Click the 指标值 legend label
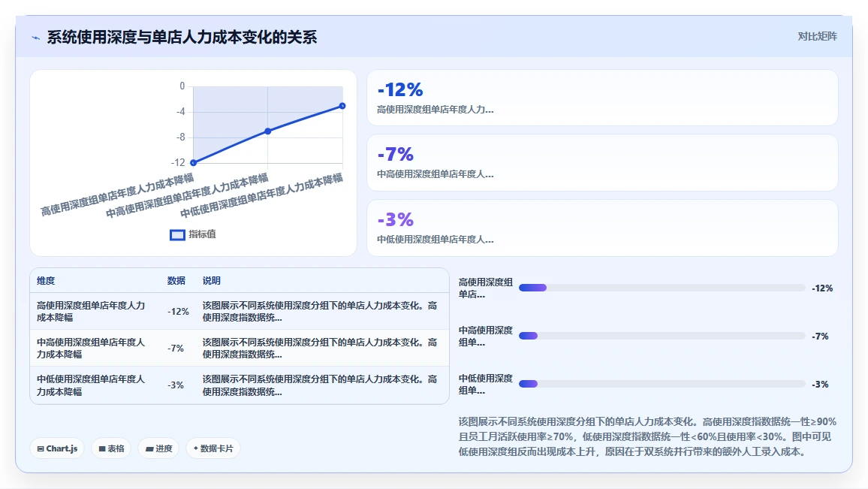This screenshot has width=868, height=489. pos(202,234)
